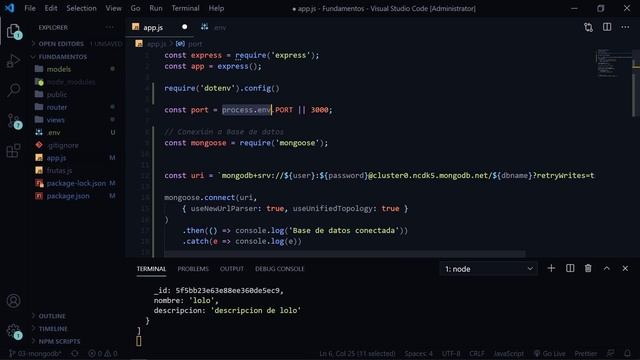Select the OUTPUT panel tab
The height and width of the screenshot is (360, 640).
coord(231,269)
